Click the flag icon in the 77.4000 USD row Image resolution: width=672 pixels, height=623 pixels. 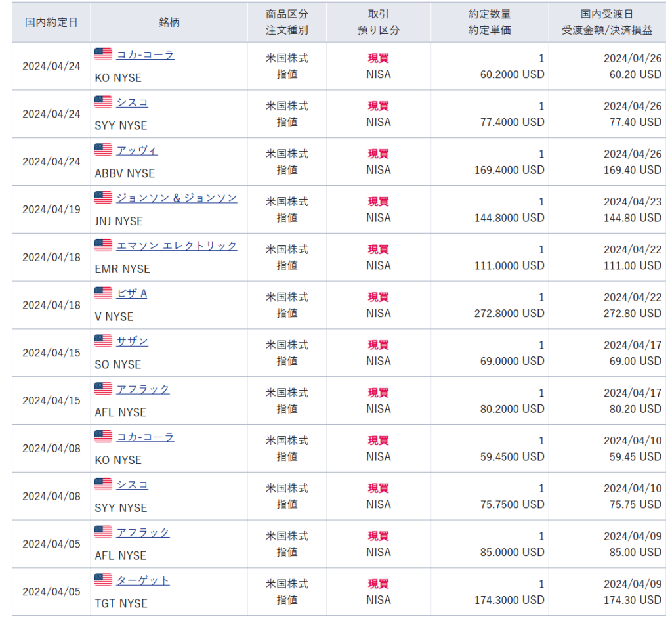click(103, 102)
